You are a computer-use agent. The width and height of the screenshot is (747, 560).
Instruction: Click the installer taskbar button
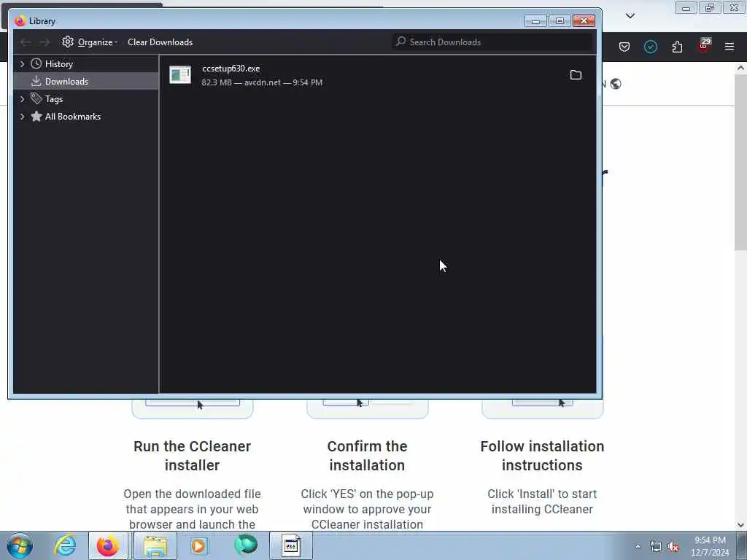click(x=291, y=545)
